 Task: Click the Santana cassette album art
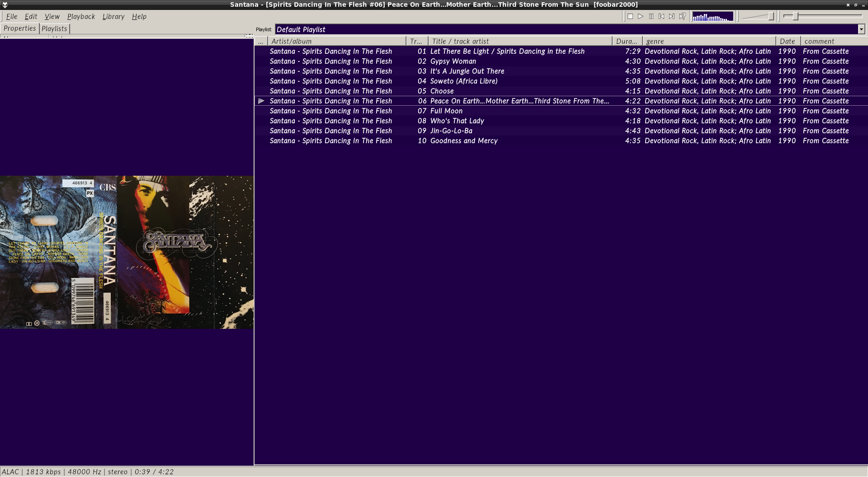[x=127, y=252]
